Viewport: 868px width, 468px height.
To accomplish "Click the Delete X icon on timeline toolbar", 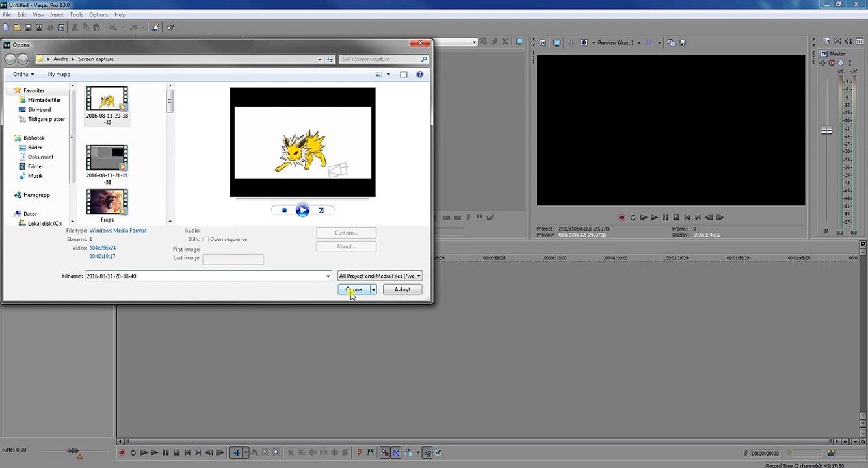I will [291, 452].
